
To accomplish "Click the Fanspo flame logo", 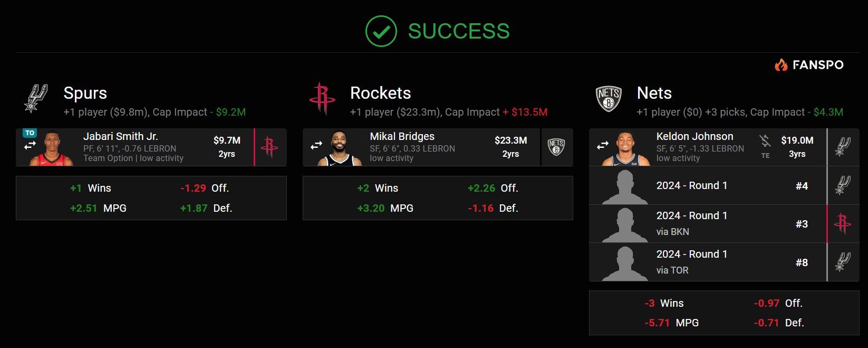I will [780, 65].
